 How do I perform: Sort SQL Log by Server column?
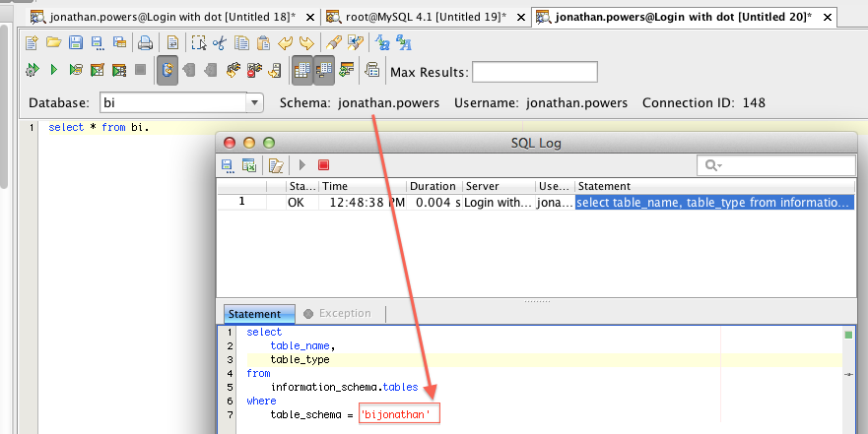(x=499, y=186)
